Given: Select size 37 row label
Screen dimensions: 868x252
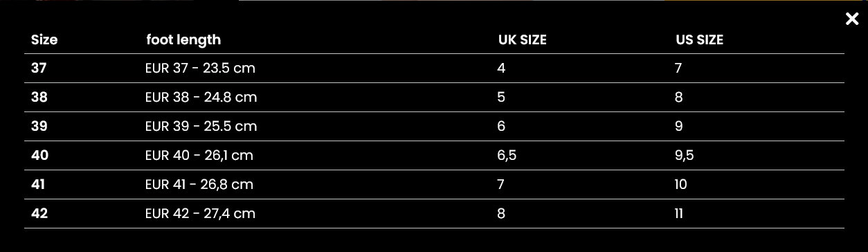Looking at the screenshot, I should 39,69.
